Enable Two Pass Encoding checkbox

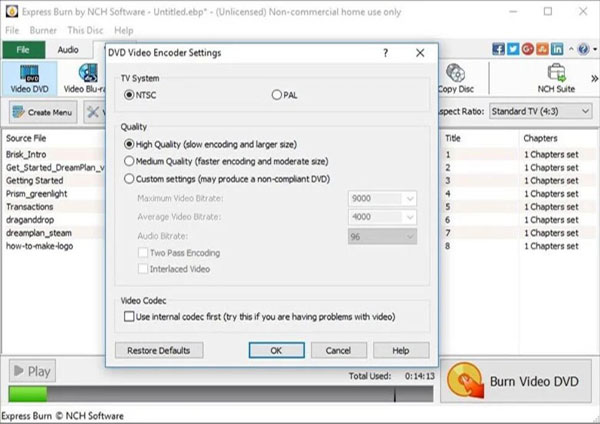[x=179, y=253]
